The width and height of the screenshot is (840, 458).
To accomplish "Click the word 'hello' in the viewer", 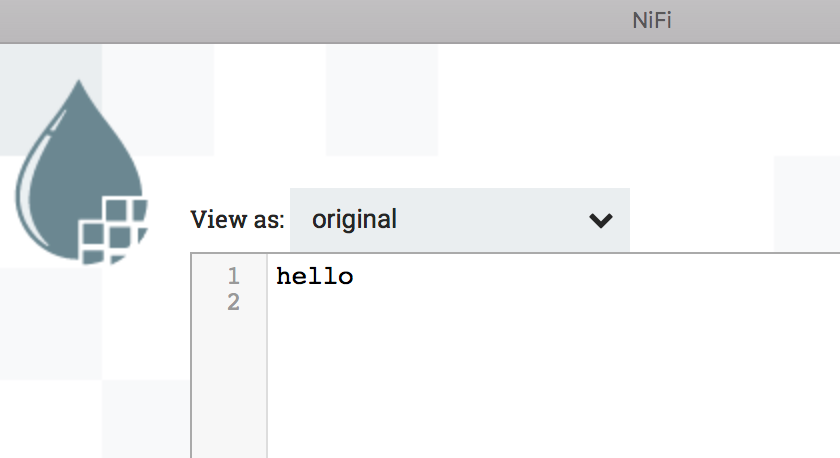I will [315, 277].
